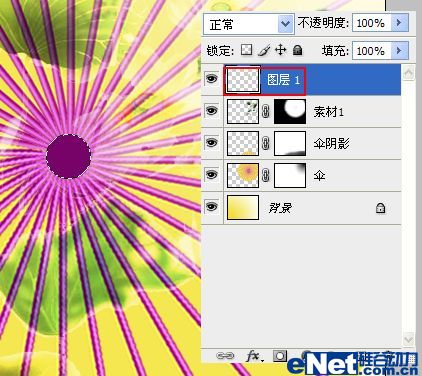Screen dimensions: 422x376
Task: Select the 素材1 layer mask thumbnail
Action: (x=290, y=112)
